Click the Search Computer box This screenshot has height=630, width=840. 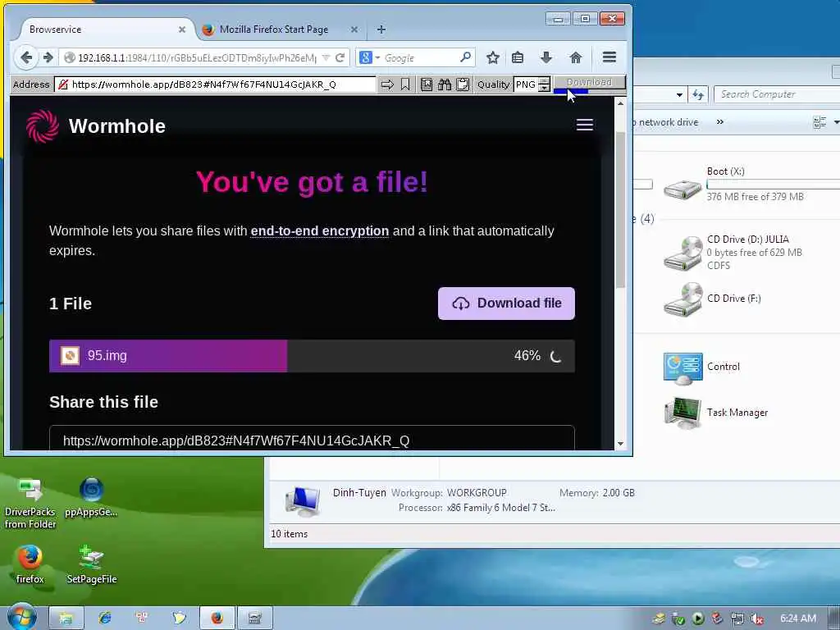coord(777,94)
